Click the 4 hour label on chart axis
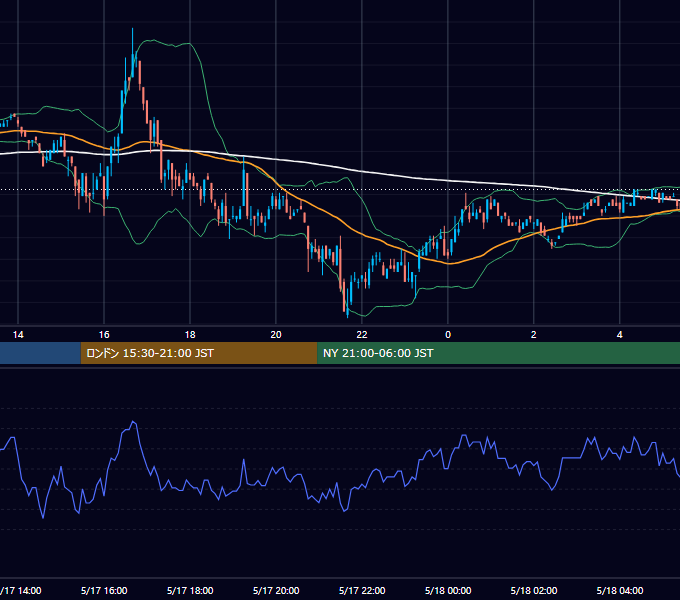Image resolution: width=680 pixels, height=600 pixels. tap(620, 335)
